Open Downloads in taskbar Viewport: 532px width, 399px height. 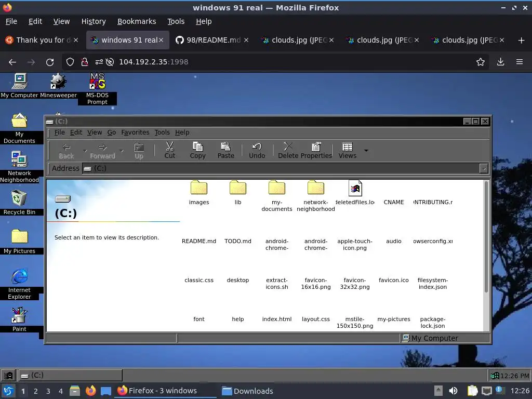click(x=247, y=391)
